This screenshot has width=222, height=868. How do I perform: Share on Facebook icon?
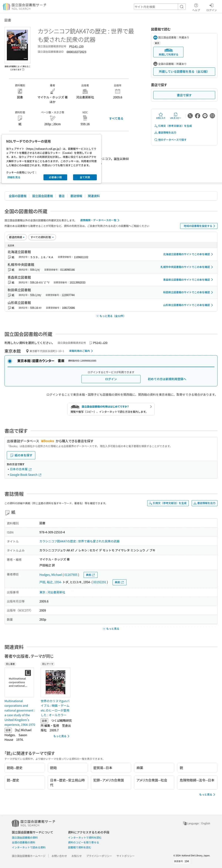198,116
